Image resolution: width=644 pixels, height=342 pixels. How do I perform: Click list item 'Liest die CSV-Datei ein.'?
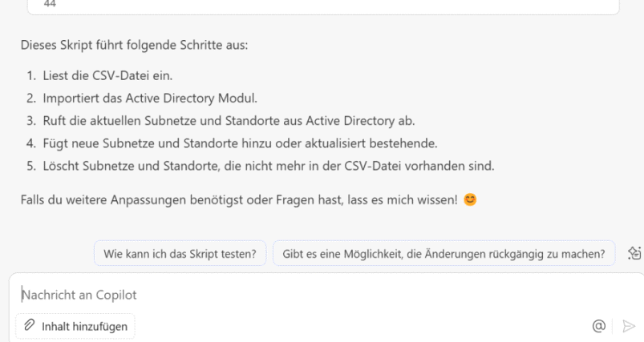click(x=107, y=76)
